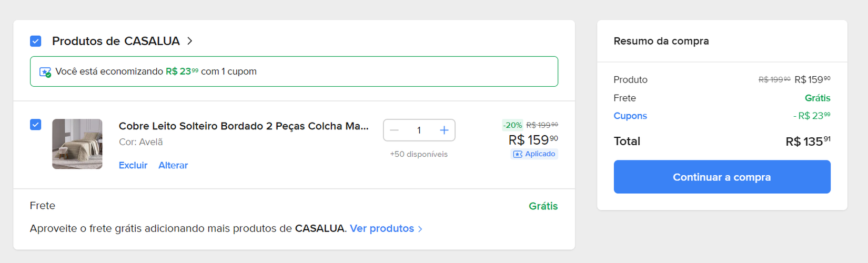The height and width of the screenshot is (263, 868).
Task: Open the Produtos de CASALUA store heading
Action: 116,41
